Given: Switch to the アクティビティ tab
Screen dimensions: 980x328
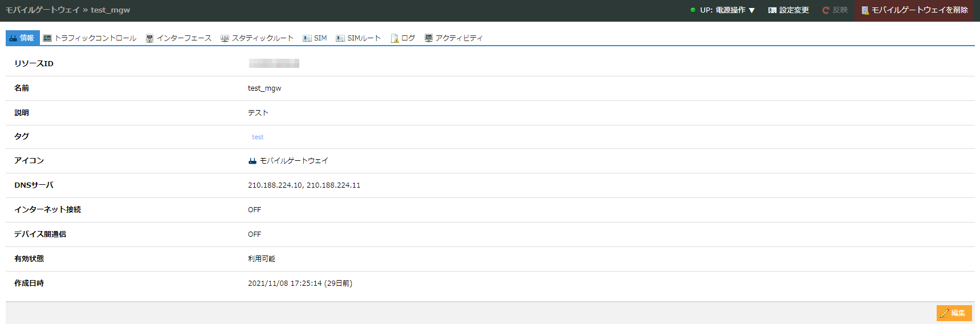Looking at the screenshot, I should (459, 38).
